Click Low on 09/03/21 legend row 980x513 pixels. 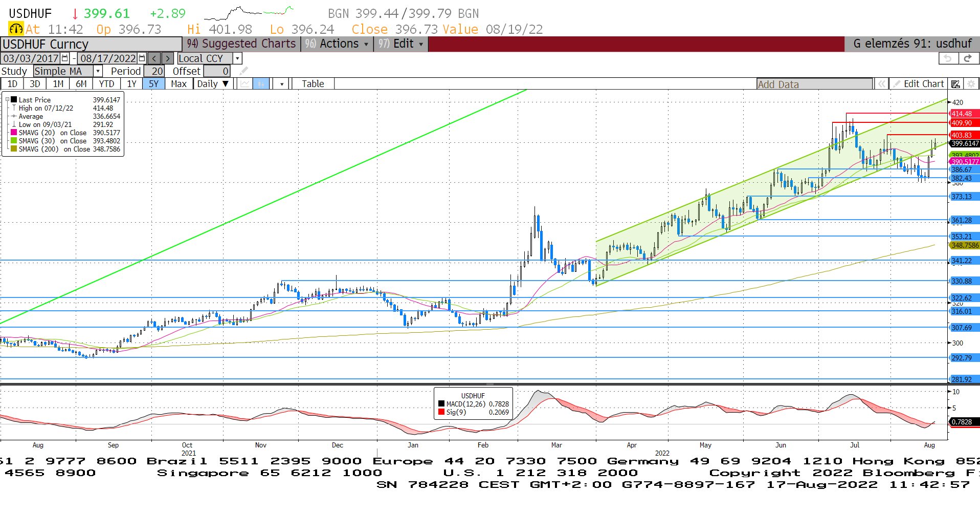point(65,124)
